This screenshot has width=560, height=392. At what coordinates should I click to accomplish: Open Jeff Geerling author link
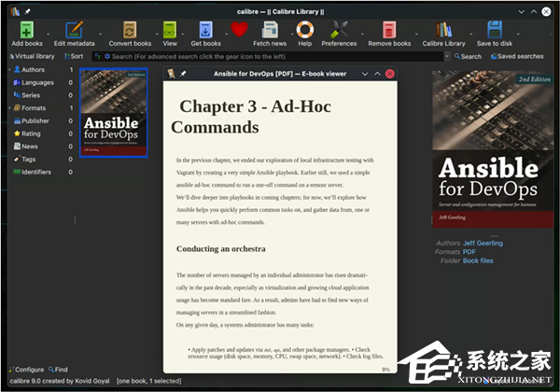(483, 243)
